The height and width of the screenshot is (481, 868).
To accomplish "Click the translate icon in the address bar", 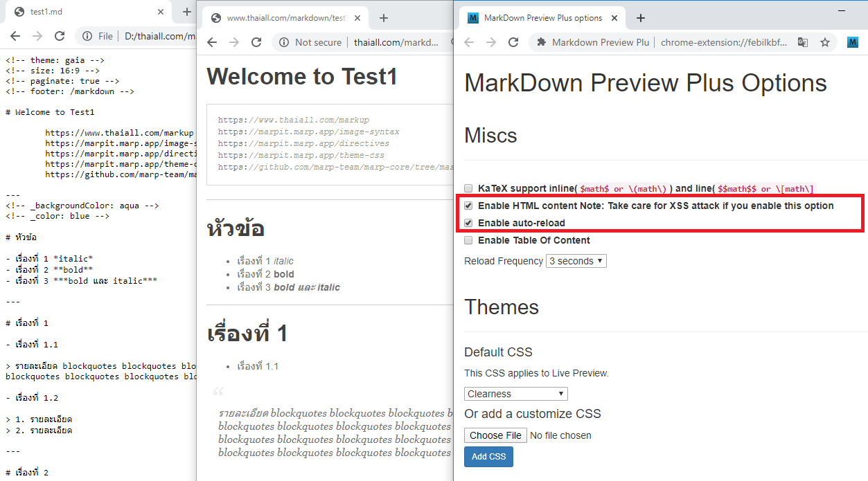I will (x=803, y=42).
